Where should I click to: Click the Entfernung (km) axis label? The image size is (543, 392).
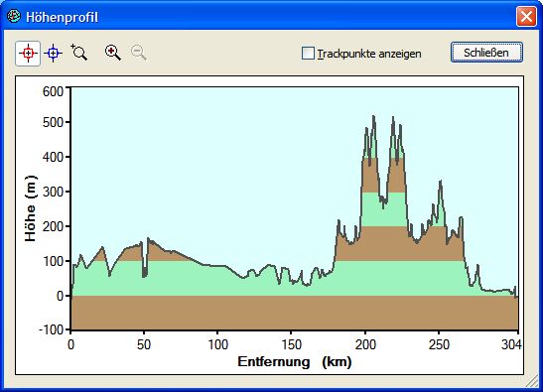[x=295, y=362]
